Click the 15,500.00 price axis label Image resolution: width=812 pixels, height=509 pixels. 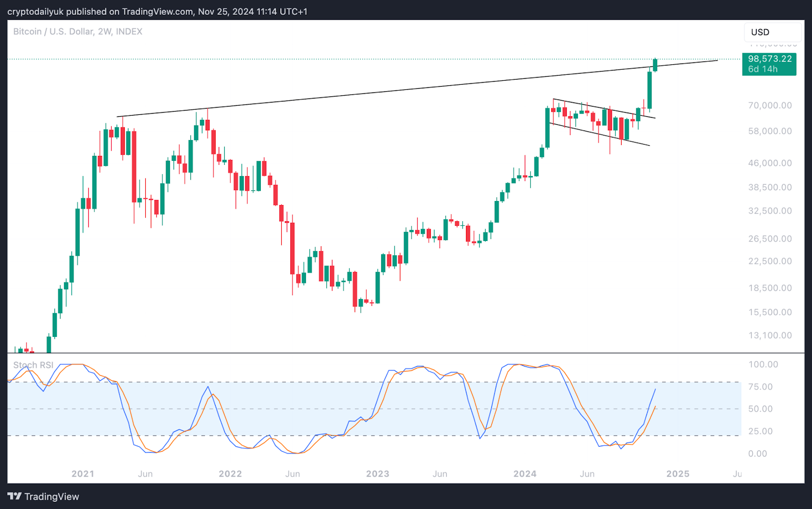click(770, 312)
